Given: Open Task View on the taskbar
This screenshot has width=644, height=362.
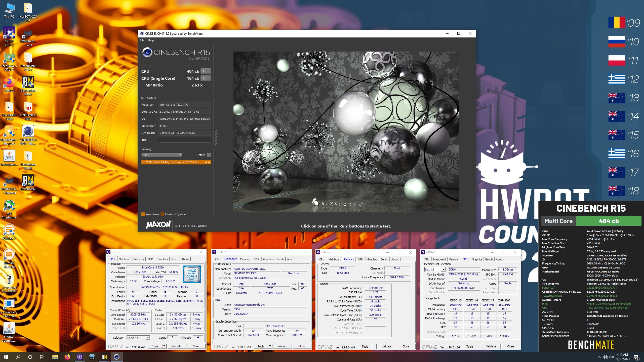Looking at the screenshot, I should click(42, 357).
